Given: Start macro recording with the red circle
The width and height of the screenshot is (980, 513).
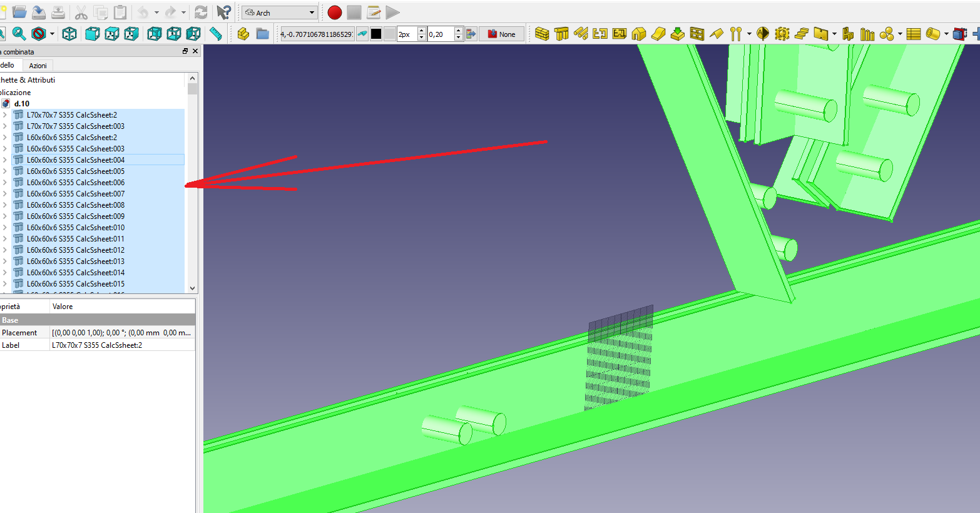Looking at the screenshot, I should click(335, 12).
